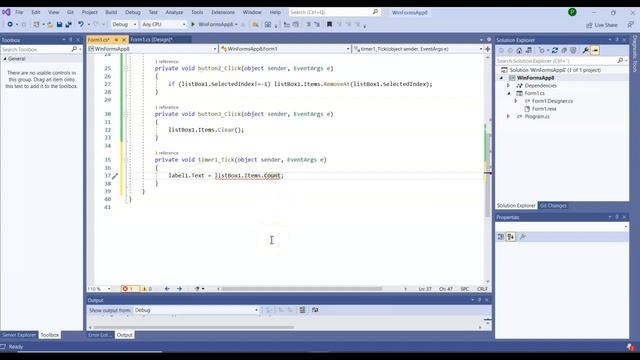
Task: Click Collapse All icon in Solution Explorer
Action: click(x=564, y=50)
